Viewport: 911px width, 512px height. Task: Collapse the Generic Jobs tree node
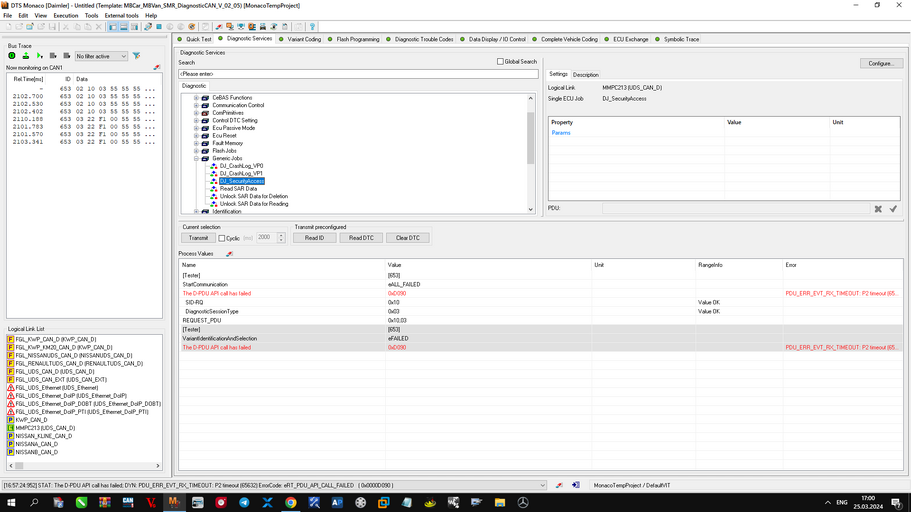click(x=196, y=159)
